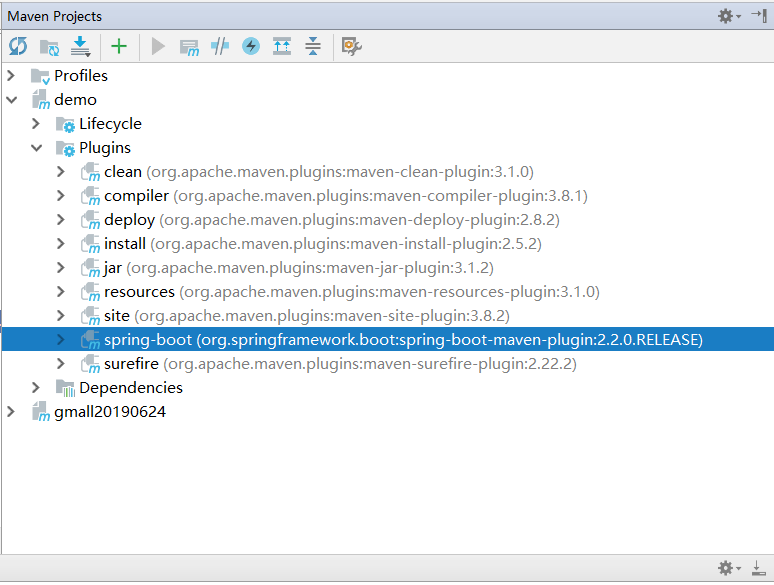Click the Lifecycle folder gear icon
Image resolution: width=774 pixels, height=585 pixels.
[x=66, y=124]
